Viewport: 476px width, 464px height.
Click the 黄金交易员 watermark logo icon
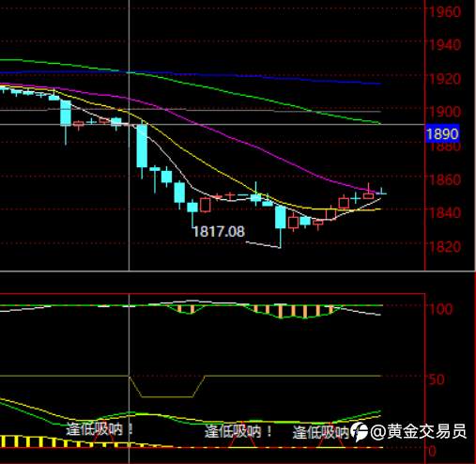(x=359, y=432)
